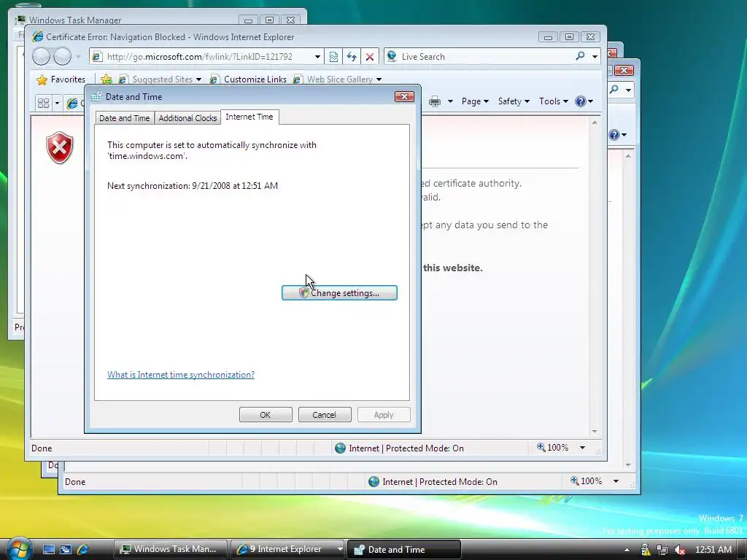Stop page loading with red X
Viewport: 747px width, 560px height.
(370, 57)
